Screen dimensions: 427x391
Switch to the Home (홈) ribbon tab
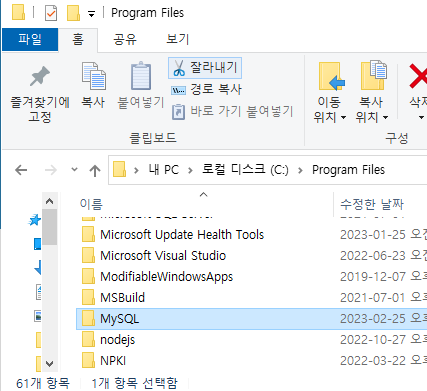coord(78,40)
